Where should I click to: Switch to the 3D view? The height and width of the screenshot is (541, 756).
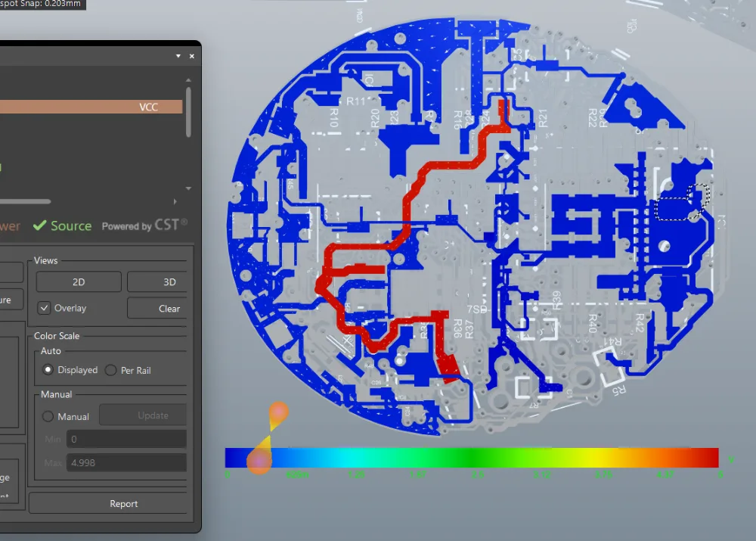coord(157,281)
